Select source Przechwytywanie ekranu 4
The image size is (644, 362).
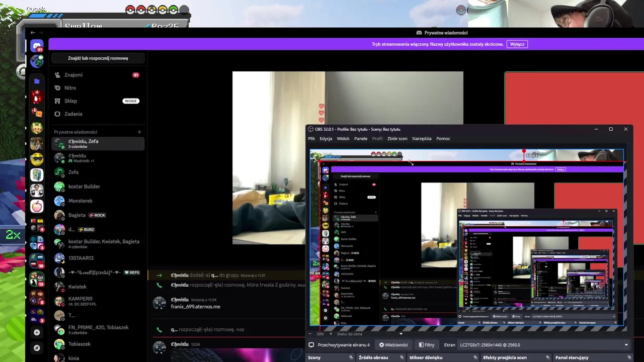click(344, 345)
